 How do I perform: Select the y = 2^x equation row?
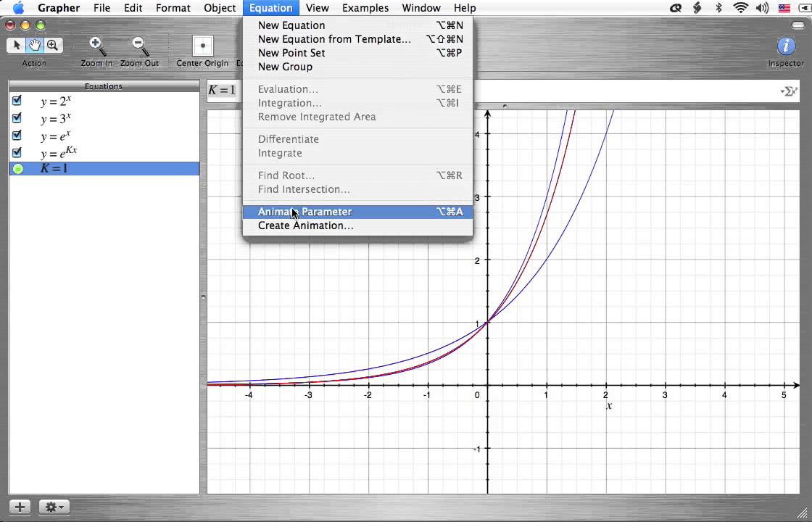(x=104, y=101)
